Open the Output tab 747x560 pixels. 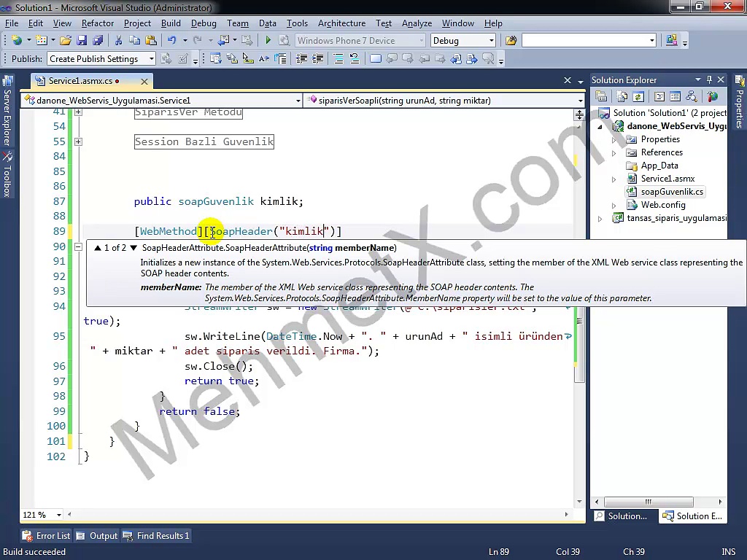(97, 536)
